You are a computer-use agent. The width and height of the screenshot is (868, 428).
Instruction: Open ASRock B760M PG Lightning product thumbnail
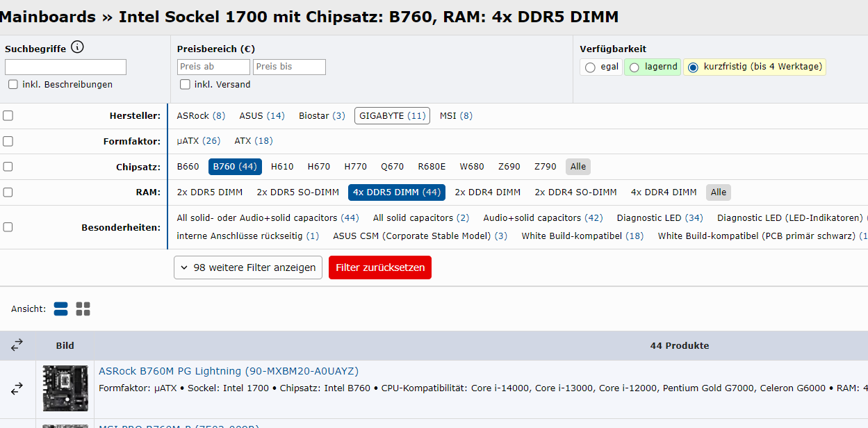coord(65,388)
